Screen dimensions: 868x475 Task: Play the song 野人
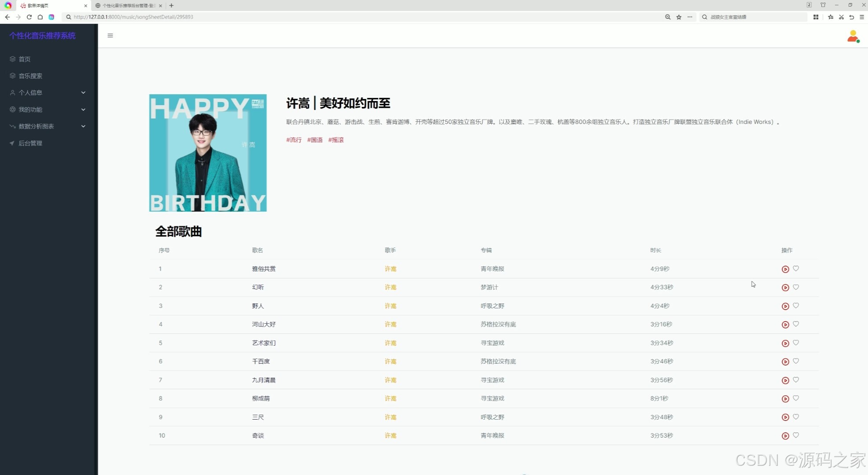[785, 306]
